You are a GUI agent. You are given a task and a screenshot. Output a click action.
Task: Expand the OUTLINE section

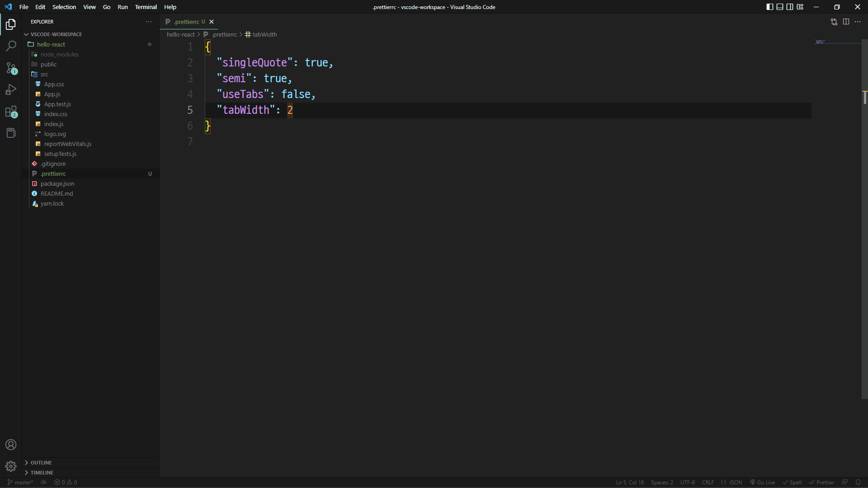(x=90, y=463)
